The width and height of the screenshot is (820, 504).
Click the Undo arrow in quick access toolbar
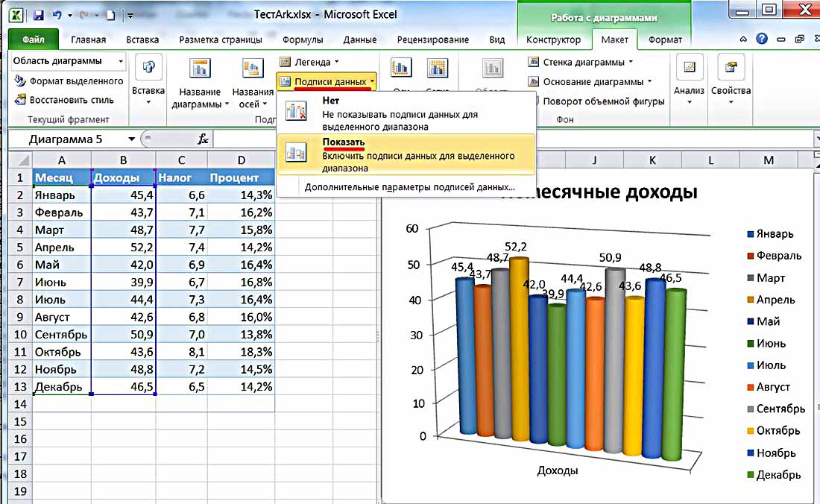point(57,15)
